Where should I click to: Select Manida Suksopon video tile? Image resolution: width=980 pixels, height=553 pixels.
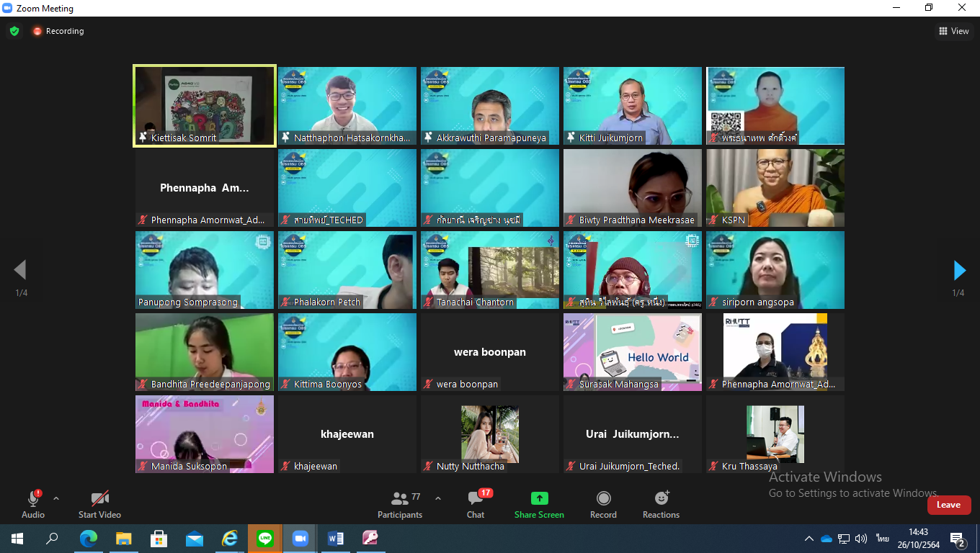click(205, 434)
